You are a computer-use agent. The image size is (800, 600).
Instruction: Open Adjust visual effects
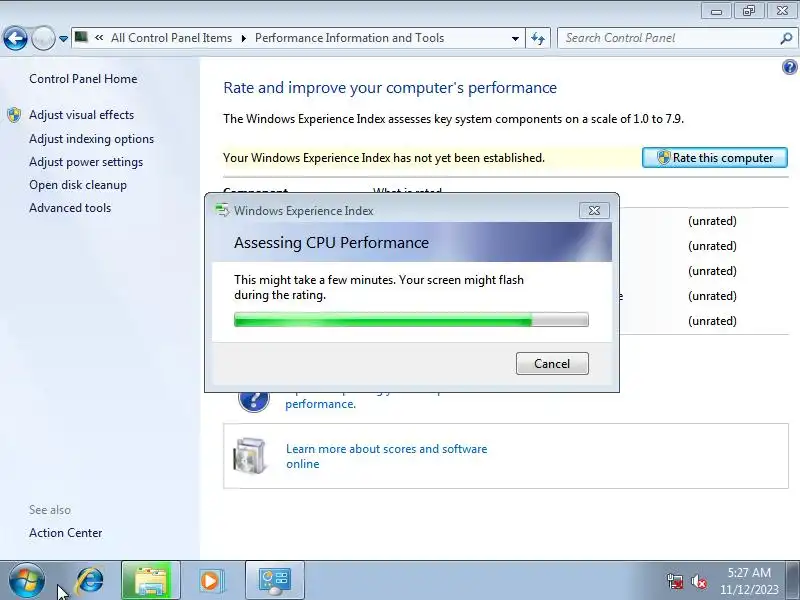82,115
